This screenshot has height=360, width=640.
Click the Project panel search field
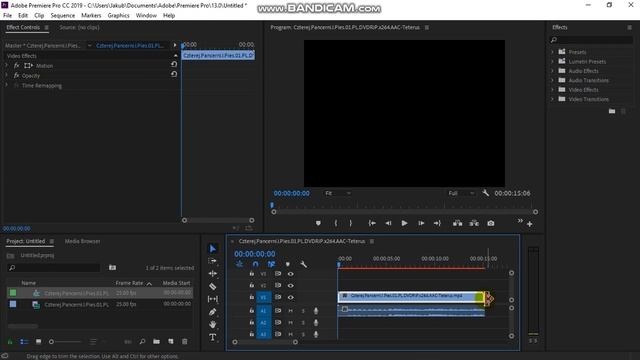(54, 268)
